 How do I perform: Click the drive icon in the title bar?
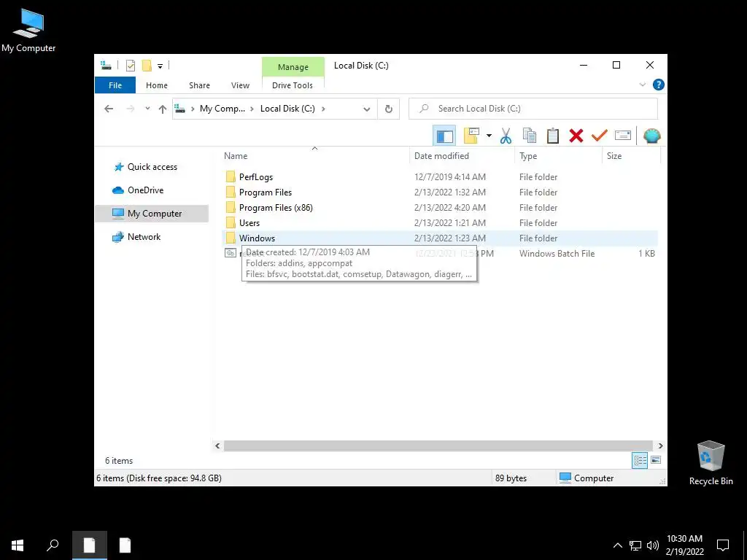[x=106, y=66]
